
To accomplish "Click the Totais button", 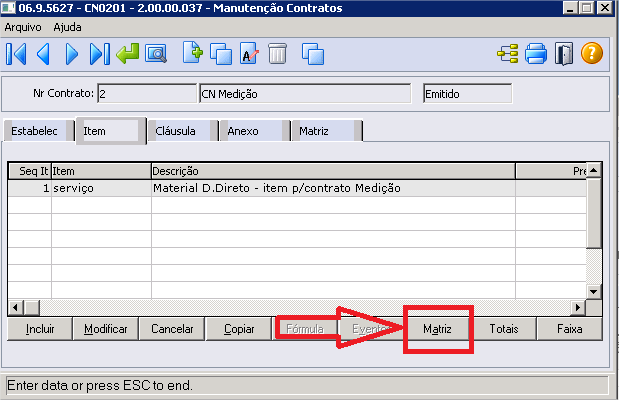I will [x=504, y=329].
